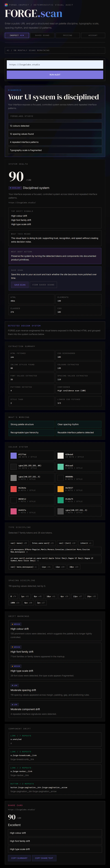View saved scans button
Image resolution: width=110 pixels, height=868 pixels.
click(43, 285)
